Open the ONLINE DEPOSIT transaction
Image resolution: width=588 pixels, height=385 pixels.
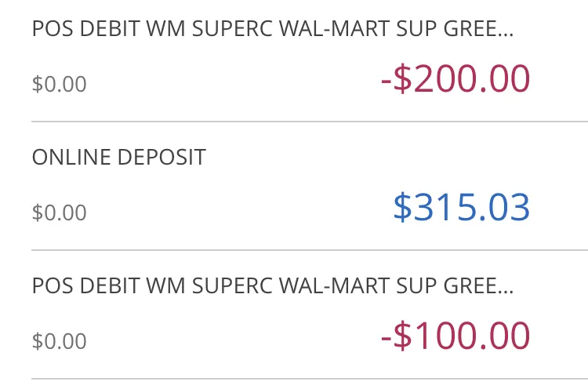[x=119, y=157]
